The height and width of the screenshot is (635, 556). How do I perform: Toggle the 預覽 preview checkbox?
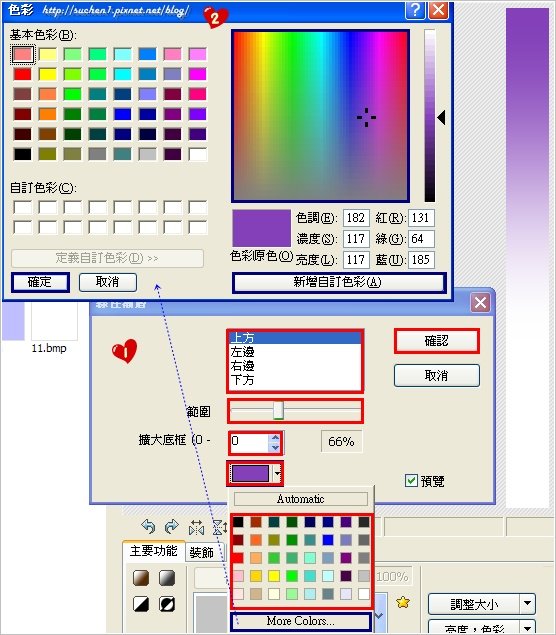411,481
